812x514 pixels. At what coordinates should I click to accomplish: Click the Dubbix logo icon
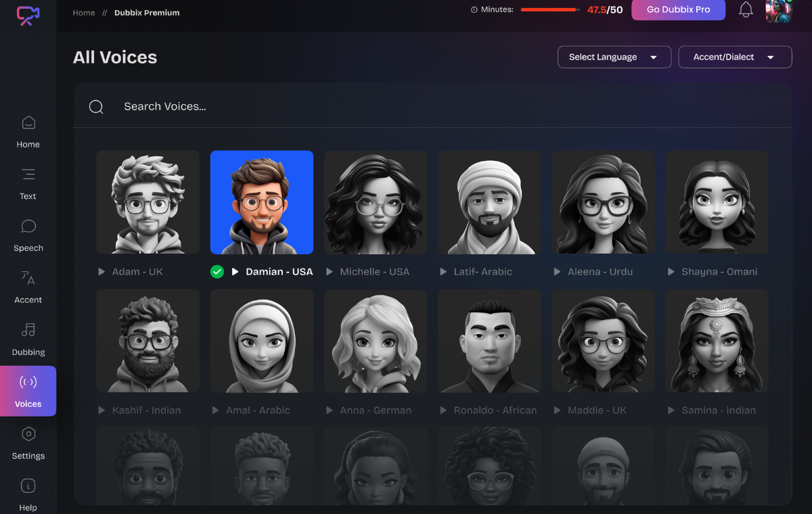[x=28, y=15]
